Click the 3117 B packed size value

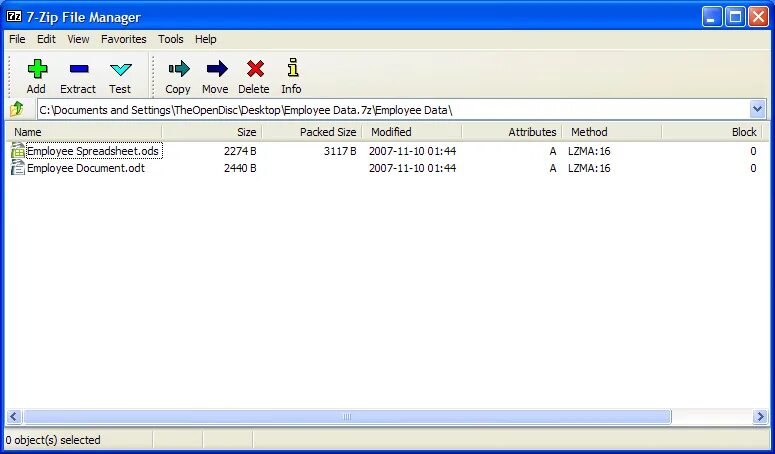pyautogui.click(x=340, y=151)
